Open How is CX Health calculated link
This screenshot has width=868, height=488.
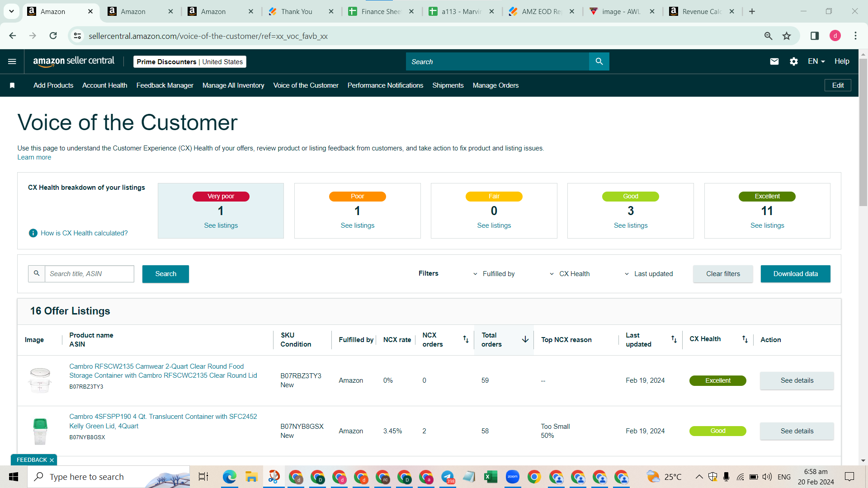click(x=84, y=233)
